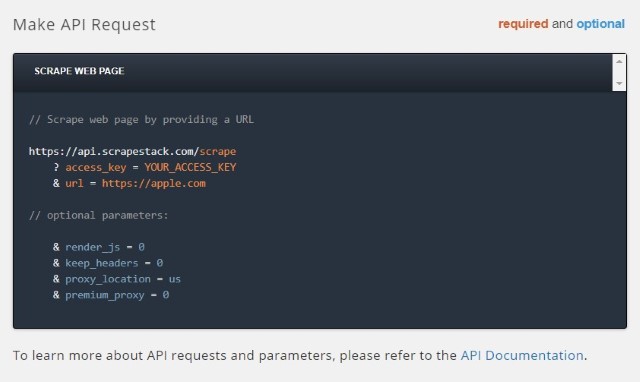Click the access_key parameter name
The height and width of the screenshot is (382, 640).
(x=96, y=167)
